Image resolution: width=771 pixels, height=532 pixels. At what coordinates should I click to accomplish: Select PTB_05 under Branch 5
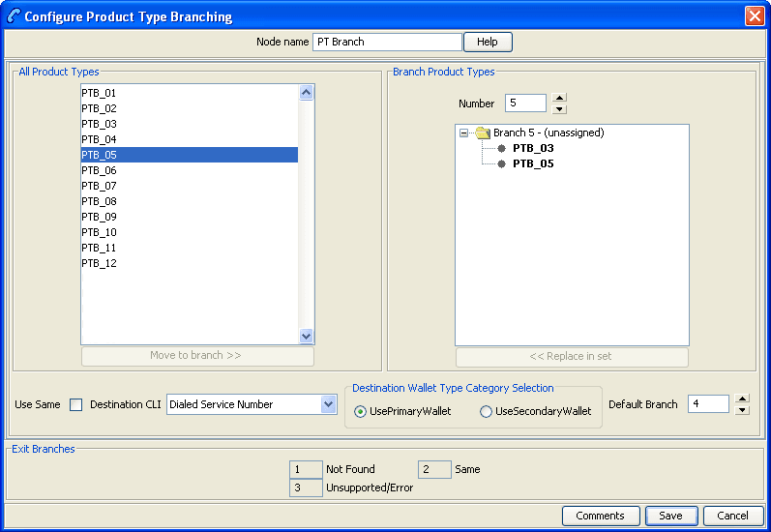tap(533, 163)
